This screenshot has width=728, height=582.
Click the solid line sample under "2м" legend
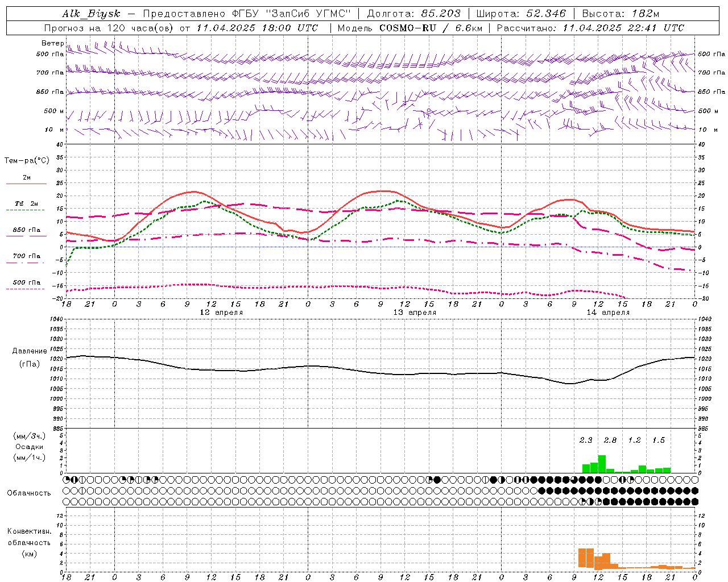tap(27, 184)
